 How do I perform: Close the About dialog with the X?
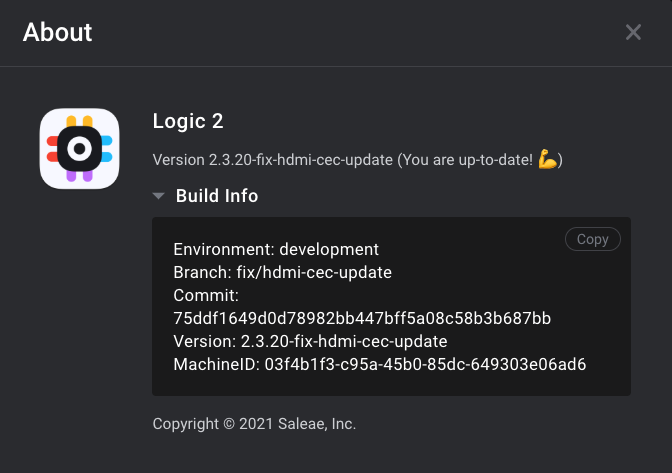[633, 32]
